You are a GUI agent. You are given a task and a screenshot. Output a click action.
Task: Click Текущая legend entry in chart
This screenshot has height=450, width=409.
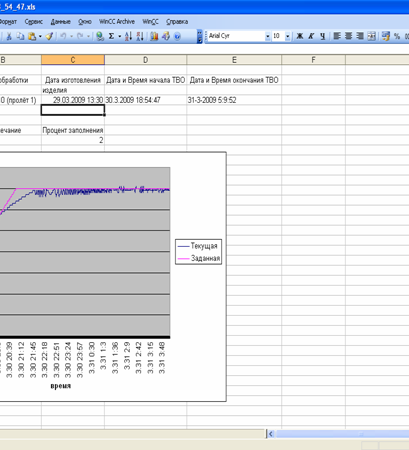(198, 246)
